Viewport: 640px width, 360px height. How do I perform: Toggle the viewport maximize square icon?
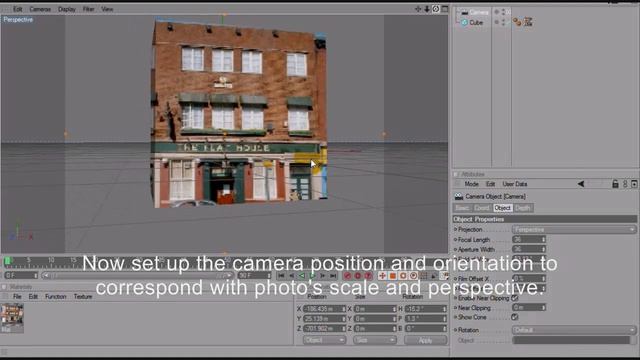[x=445, y=9]
